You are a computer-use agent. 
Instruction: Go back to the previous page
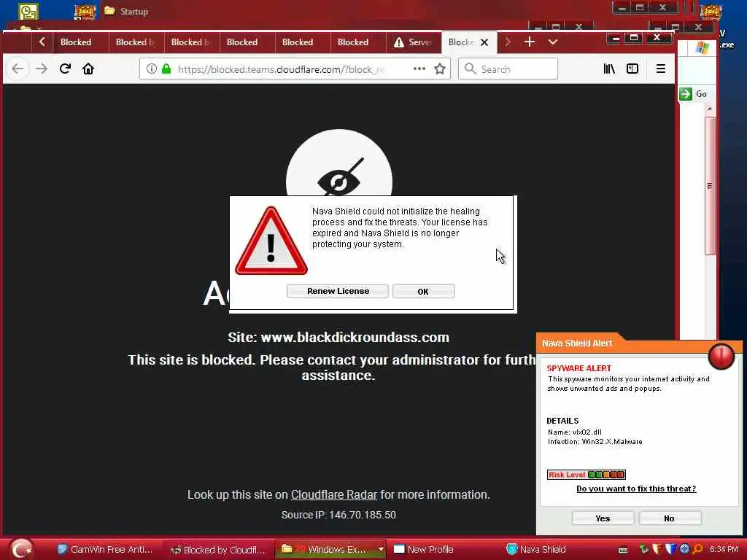[18, 69]
